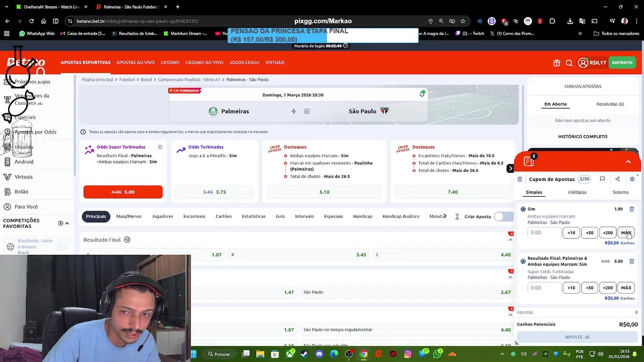The width and height of the screenshot is (644, 362).
Task: Open WhatsApp from the taskbar
Action: pyautogui.click(x=437, y=354)
